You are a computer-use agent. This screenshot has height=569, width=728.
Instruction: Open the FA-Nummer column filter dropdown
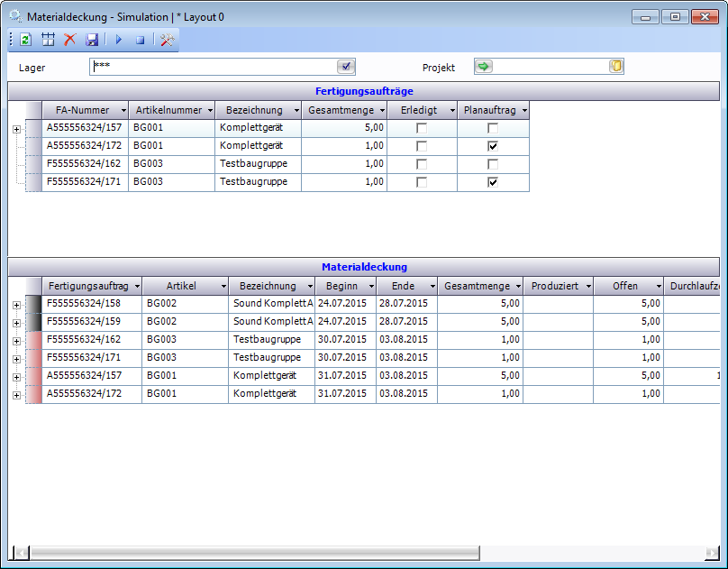(x=121, y=110)
